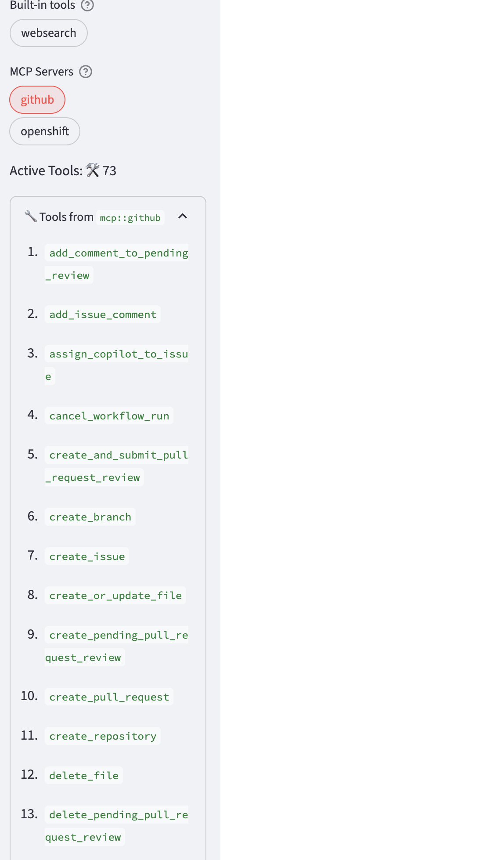Click the delete_file tool badge

pos(83,775)
